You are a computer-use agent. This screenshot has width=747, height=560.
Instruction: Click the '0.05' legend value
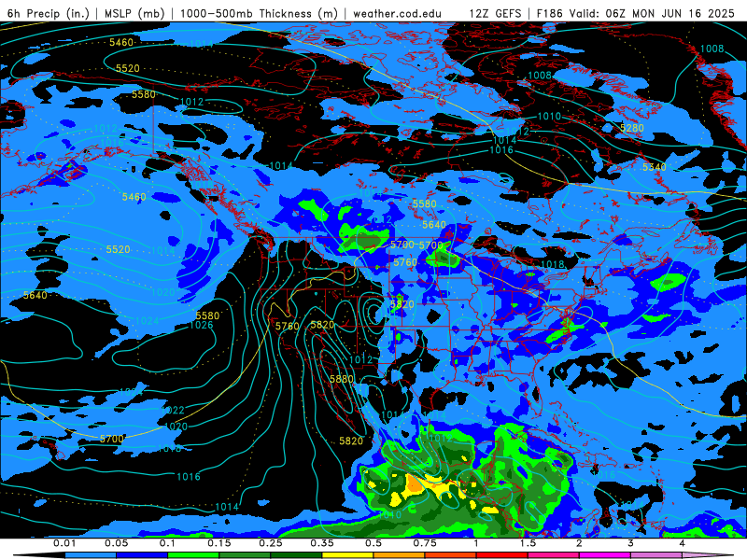click(116, 543)
